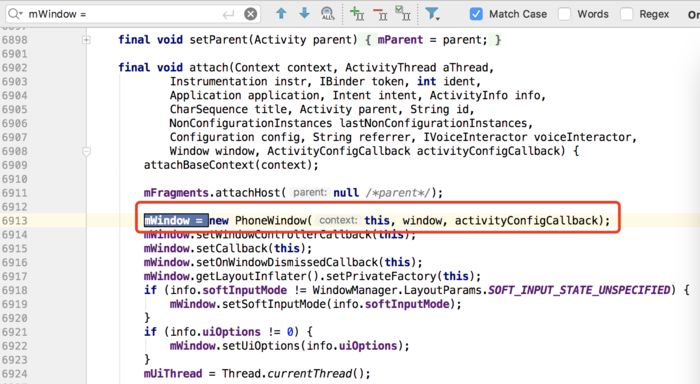Select all occurrences icon
700x384 pixels.
tap(403, 14)
